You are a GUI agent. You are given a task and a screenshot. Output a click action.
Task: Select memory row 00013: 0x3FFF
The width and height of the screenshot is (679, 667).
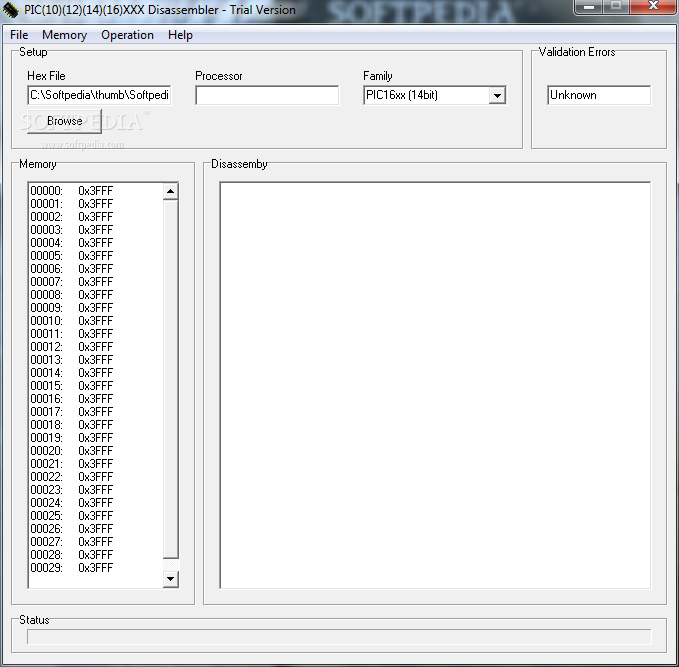[x=71, y=359]
